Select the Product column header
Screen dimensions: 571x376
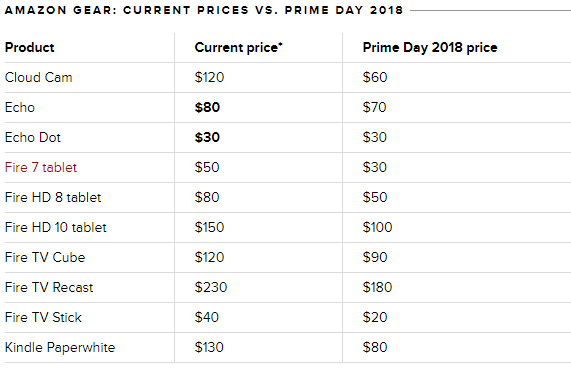(x=29, y=47)
